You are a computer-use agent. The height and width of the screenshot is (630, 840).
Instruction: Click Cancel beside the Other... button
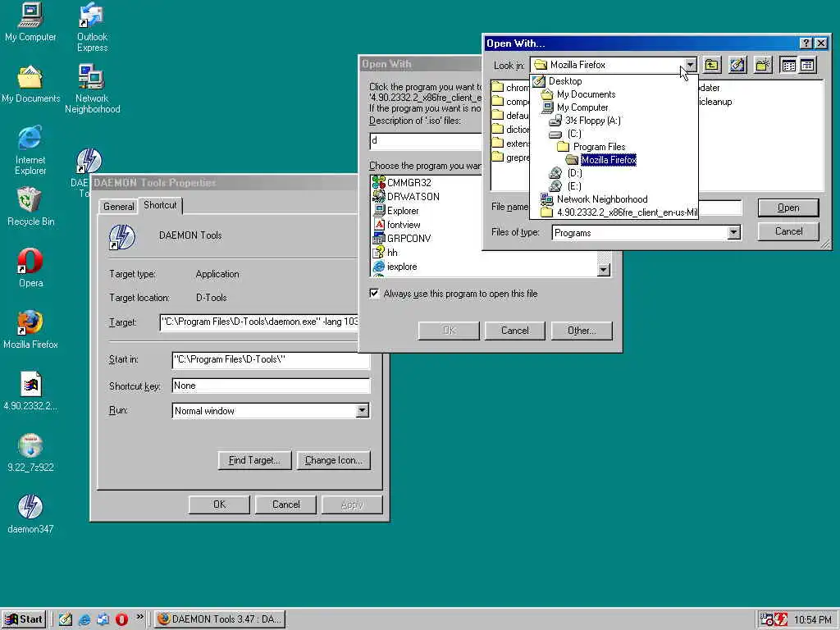[x=515, y=331]
